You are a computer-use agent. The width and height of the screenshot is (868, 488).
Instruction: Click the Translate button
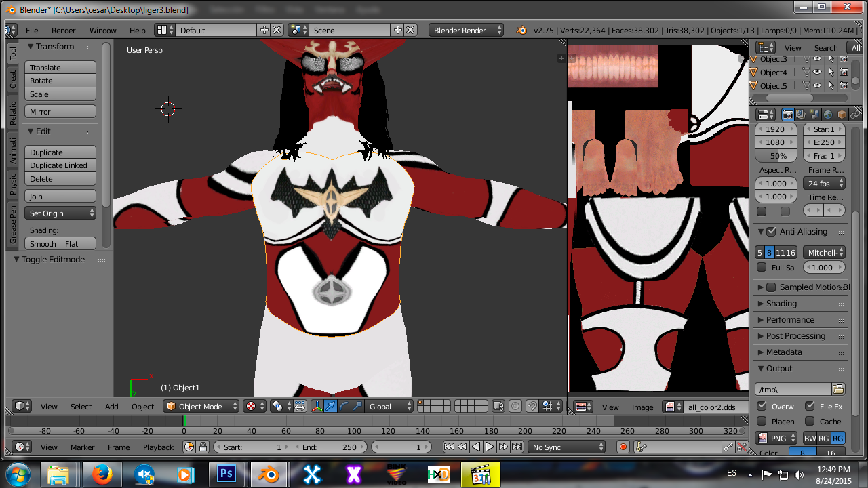tap(60, 67)
